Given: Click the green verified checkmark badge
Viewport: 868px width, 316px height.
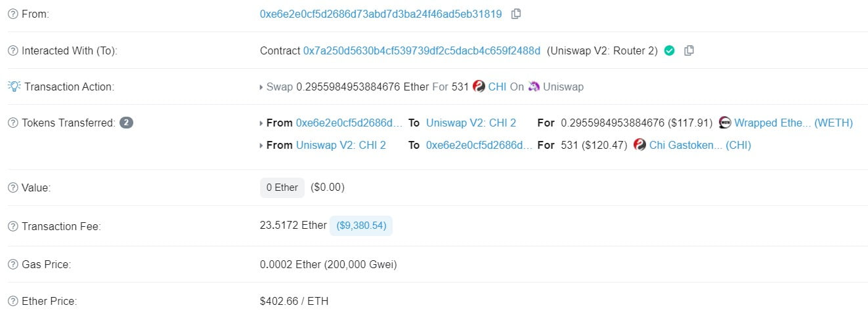Looking at the screenshot, I should [669, 50].
